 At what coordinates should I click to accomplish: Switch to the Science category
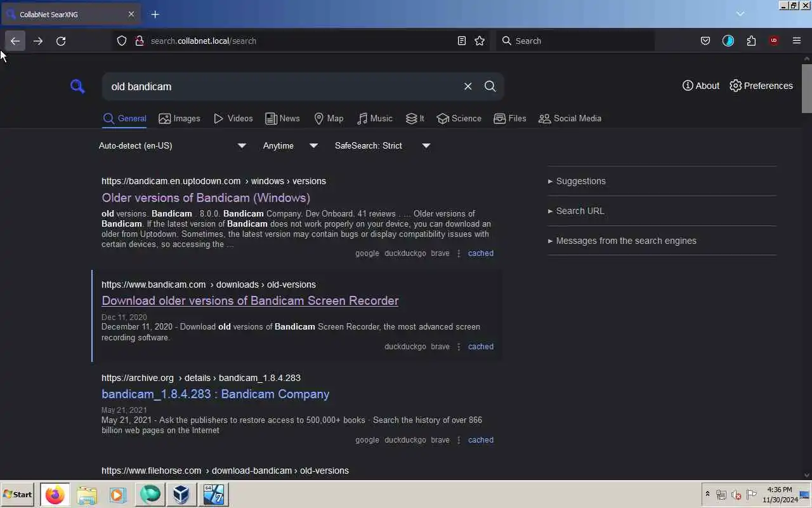pos(459,118)
